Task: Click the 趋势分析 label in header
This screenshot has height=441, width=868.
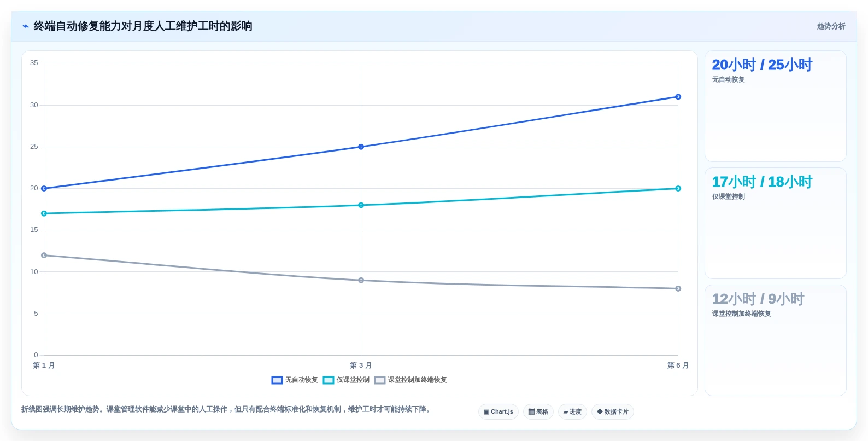Action: (831, 26)
